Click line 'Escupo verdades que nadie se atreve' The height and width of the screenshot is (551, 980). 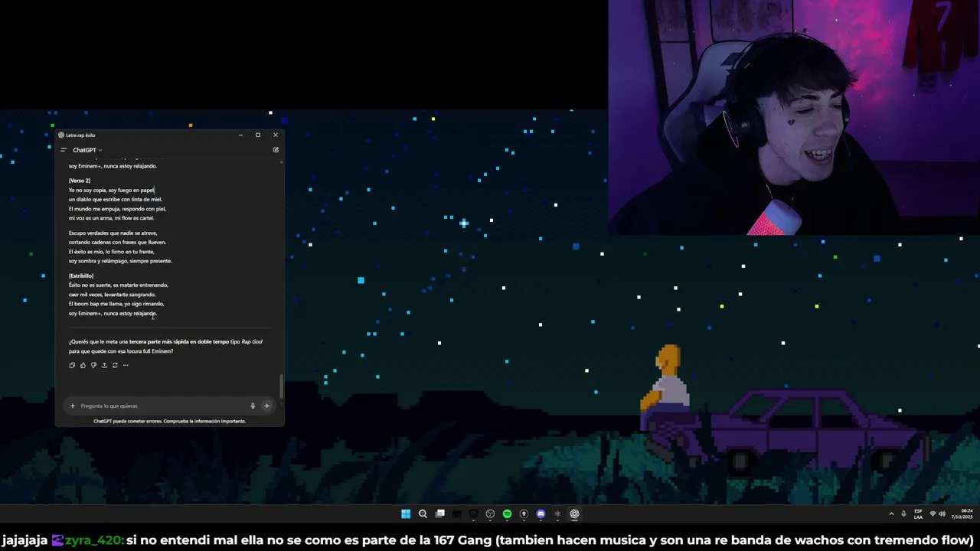(113, 233)
